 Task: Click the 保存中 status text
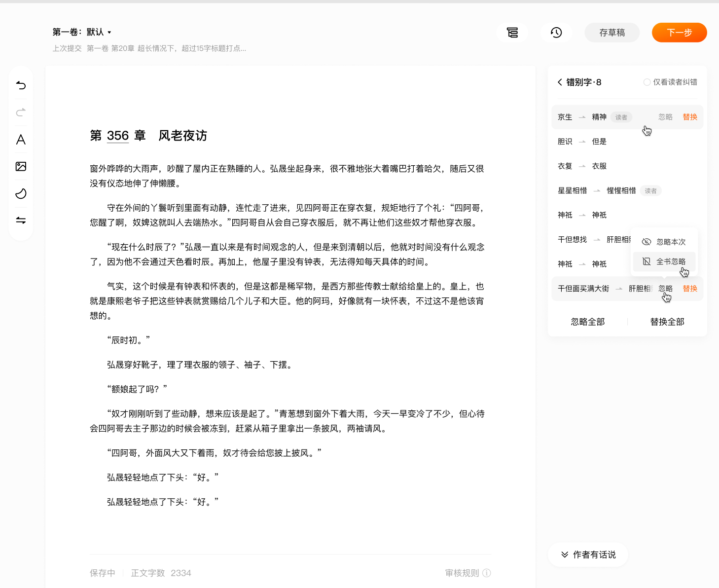[102, 573]
